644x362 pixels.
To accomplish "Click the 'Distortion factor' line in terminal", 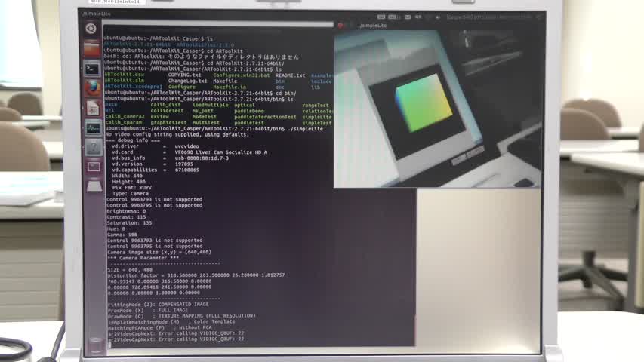I will point(196,275).
